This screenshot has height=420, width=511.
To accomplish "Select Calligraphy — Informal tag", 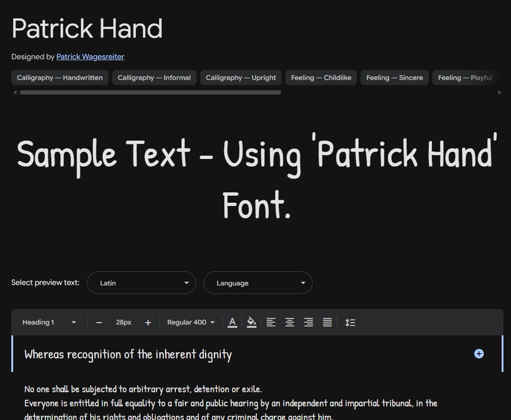I will pos(154,78).
